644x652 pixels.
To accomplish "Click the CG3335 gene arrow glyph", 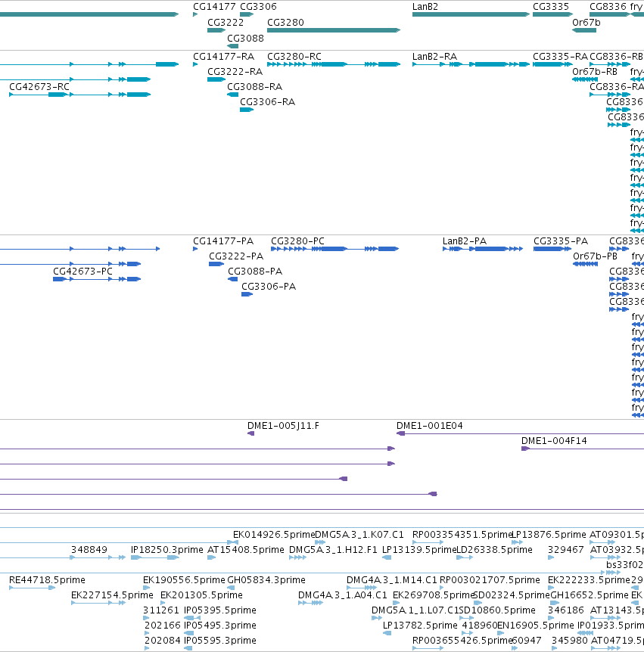I will (x=553, y=14).
